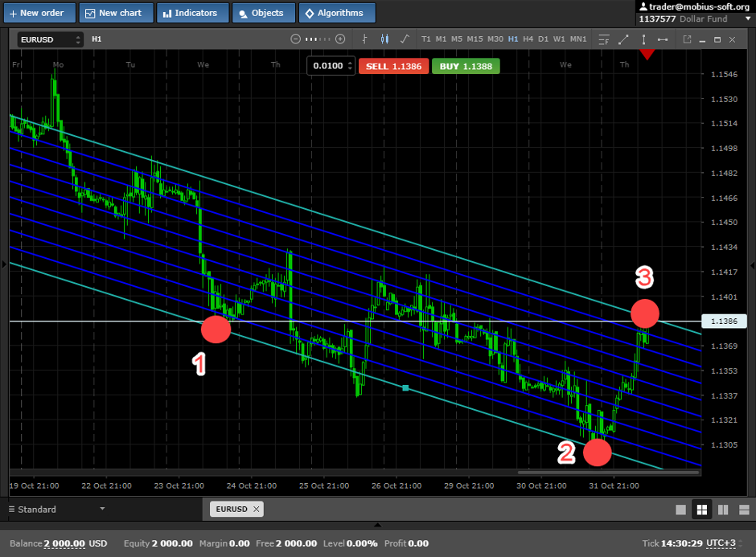This screenshot has width=756, height=557.
Task: Expand the Dollar Fund account dropdown
Action: (x=748, y=18)
